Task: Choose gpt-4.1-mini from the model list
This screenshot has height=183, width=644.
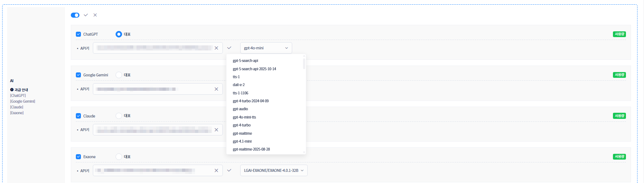Action: (242, 141)
